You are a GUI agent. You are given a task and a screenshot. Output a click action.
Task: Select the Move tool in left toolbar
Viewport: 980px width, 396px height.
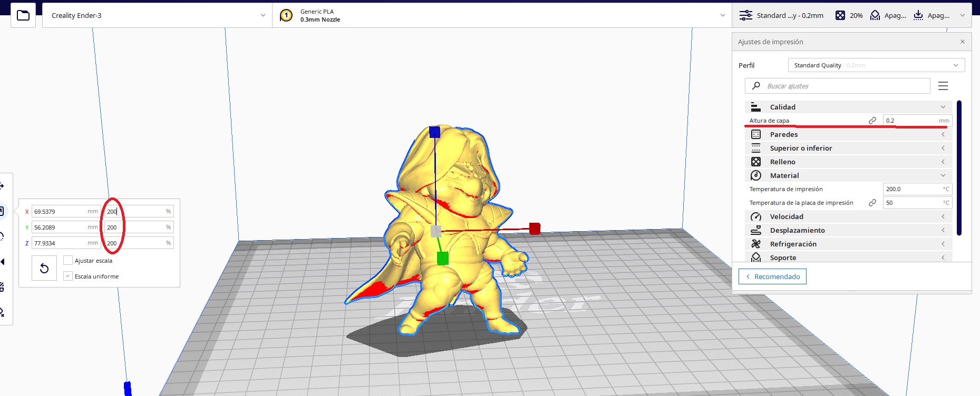point(2,186)
